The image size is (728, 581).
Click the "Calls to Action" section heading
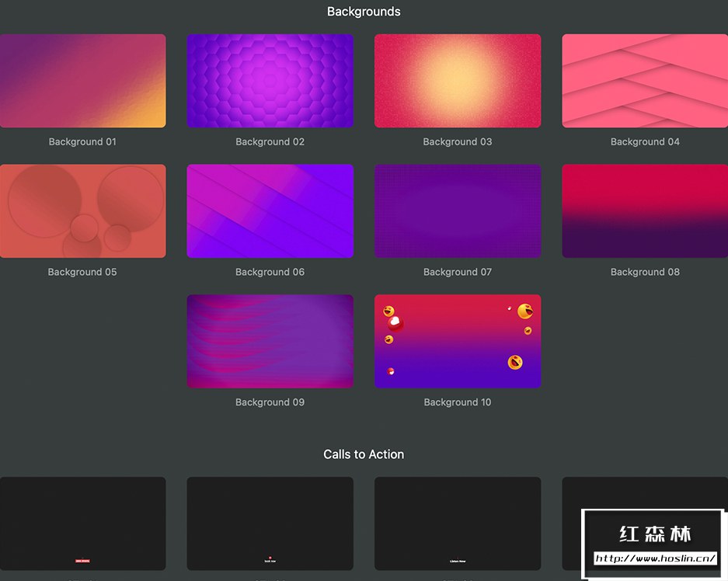364,454
